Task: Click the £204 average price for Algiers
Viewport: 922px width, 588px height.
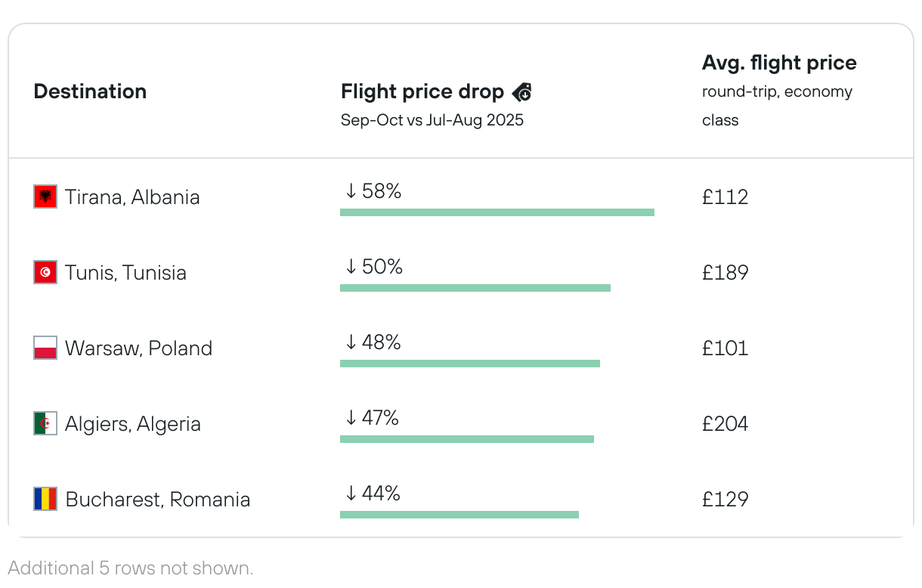Action: tap(725, 424)
